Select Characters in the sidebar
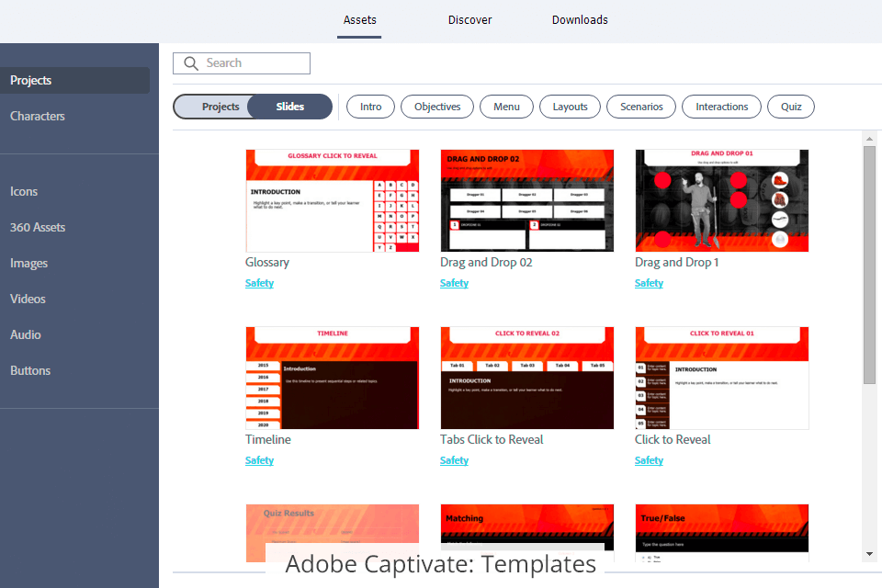This screenshot has height=588, width=882. point(38,116)
